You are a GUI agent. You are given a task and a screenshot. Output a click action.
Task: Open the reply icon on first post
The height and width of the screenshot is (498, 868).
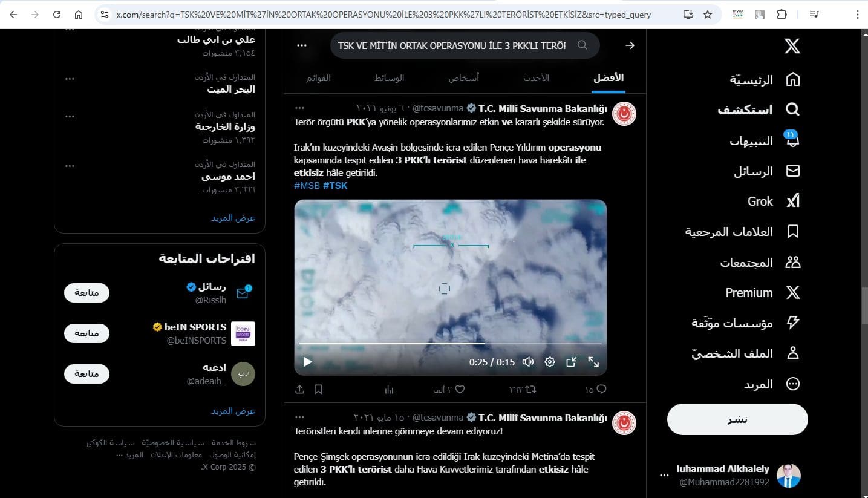click(x=601, y=390)
